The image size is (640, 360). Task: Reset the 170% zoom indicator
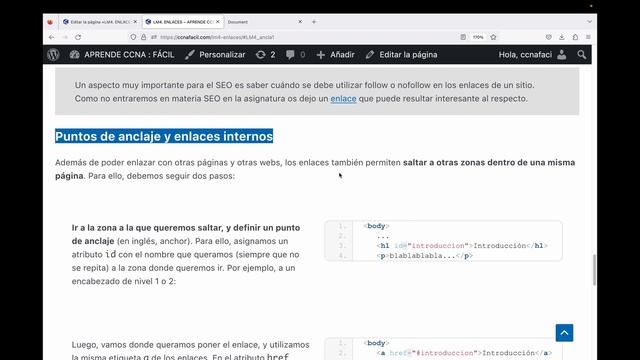tap(478, 37)
